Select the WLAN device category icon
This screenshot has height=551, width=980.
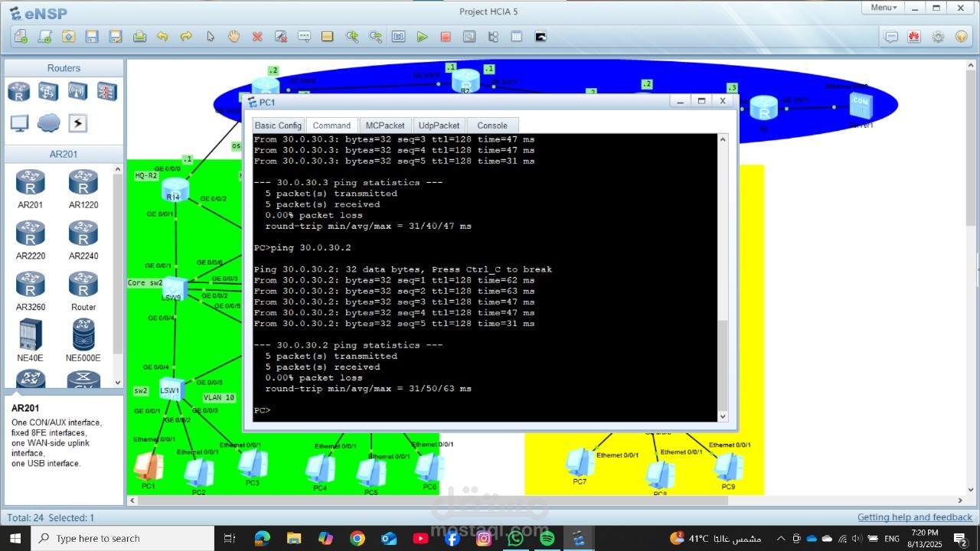77,92
